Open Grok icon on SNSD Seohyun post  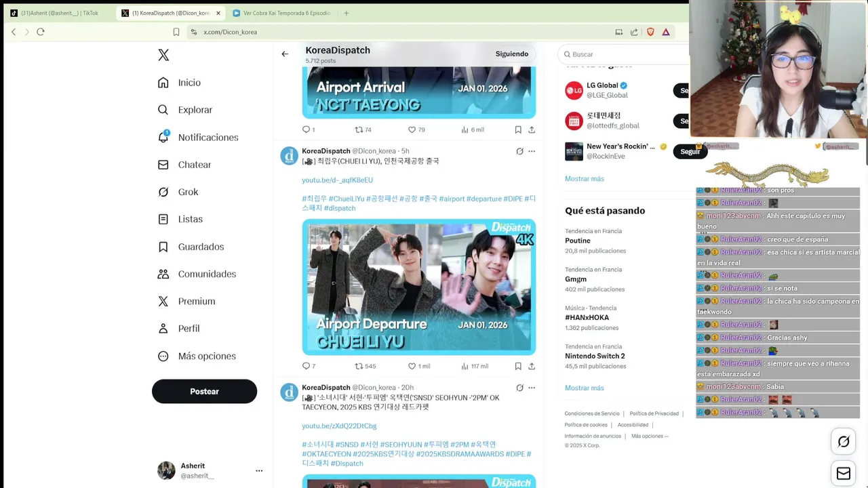[x=519, y=388]
